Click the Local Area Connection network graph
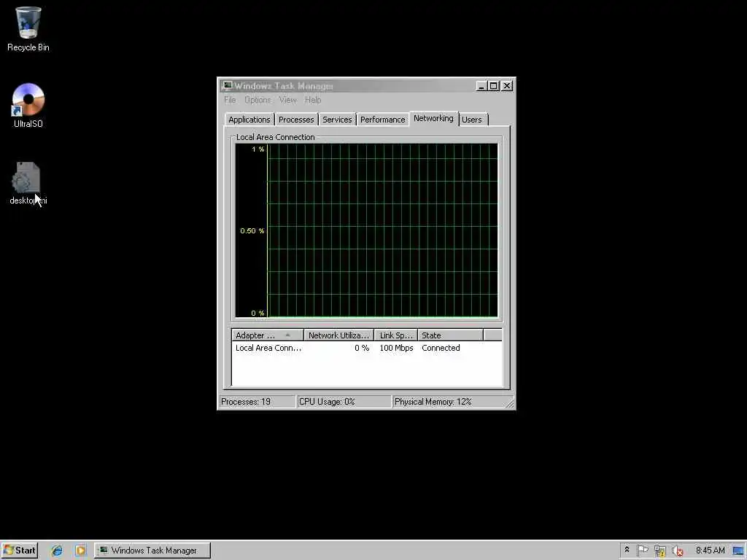747x560 pixels. click(366, 230)
